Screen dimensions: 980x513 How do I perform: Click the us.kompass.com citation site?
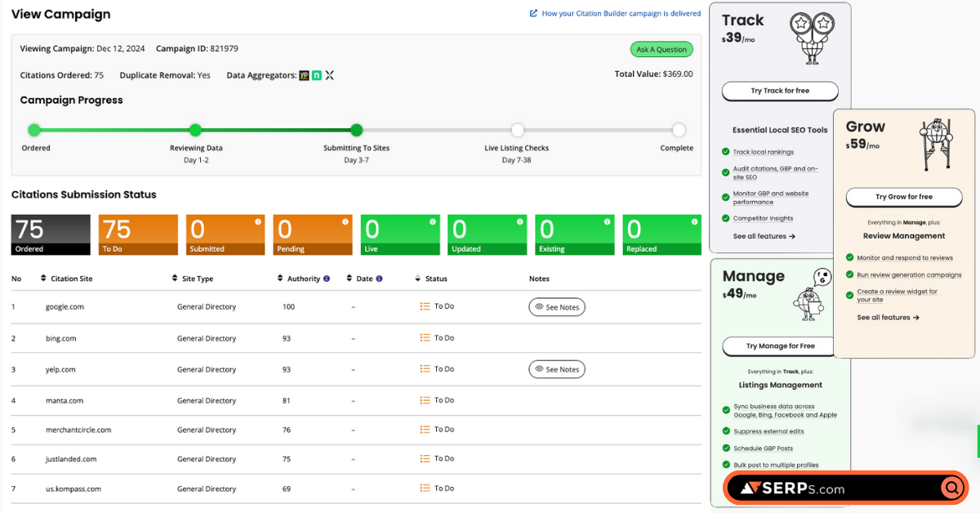pos(73,488)
